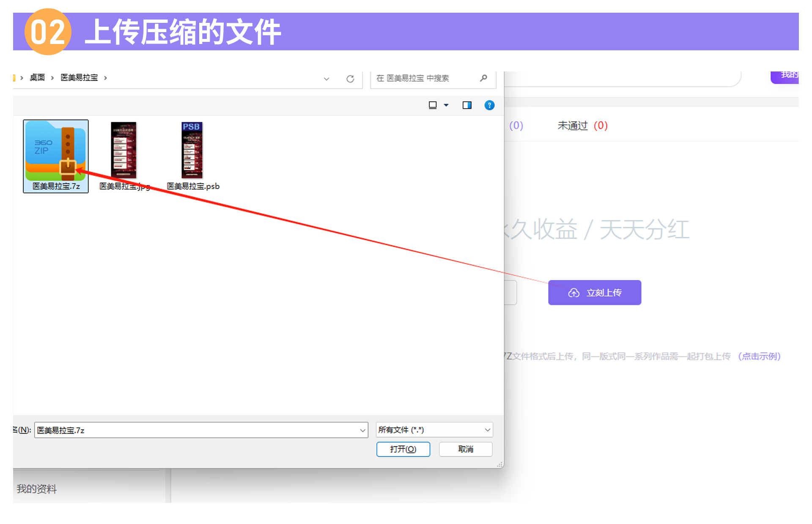Select the 医美易拉宝.7z archive file
The image size is (812, 524).
pos(56,156)
